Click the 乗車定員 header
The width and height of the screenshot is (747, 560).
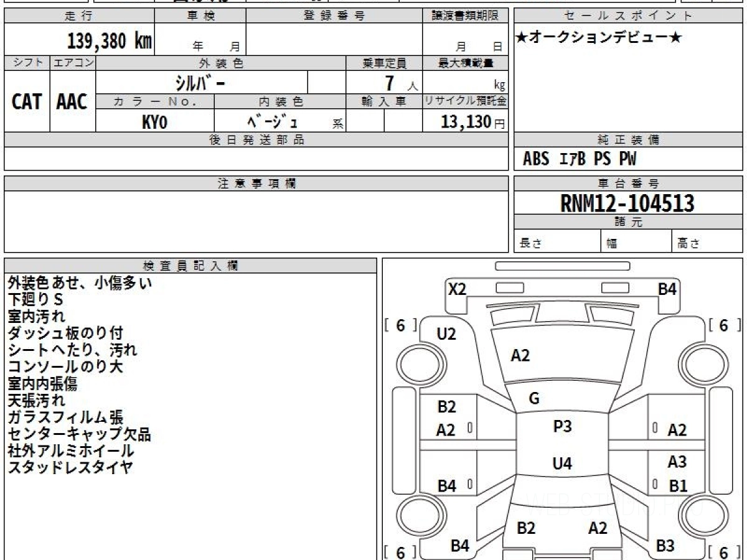coord(384,63)
